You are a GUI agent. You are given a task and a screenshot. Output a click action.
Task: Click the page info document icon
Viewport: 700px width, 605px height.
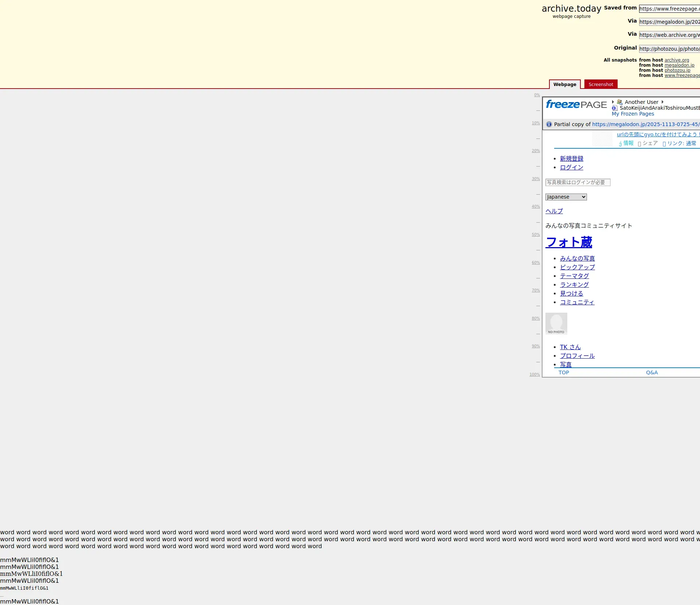[615, 108]
